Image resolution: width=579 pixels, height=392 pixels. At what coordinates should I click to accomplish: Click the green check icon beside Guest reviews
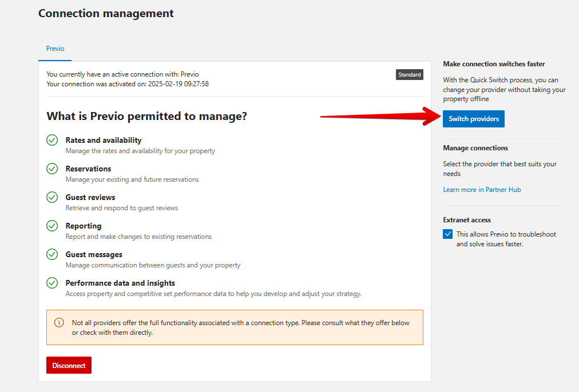pyautogui.click(x=52, y=197)
